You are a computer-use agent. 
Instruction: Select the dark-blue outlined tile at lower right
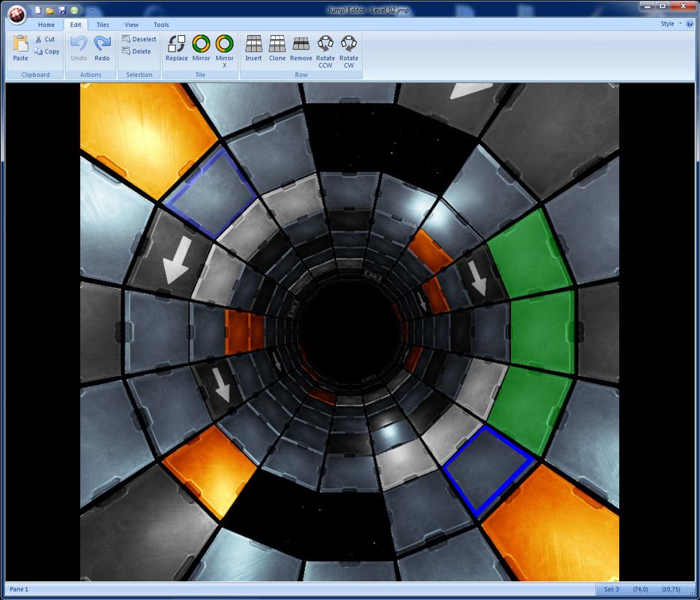point(488,470)
